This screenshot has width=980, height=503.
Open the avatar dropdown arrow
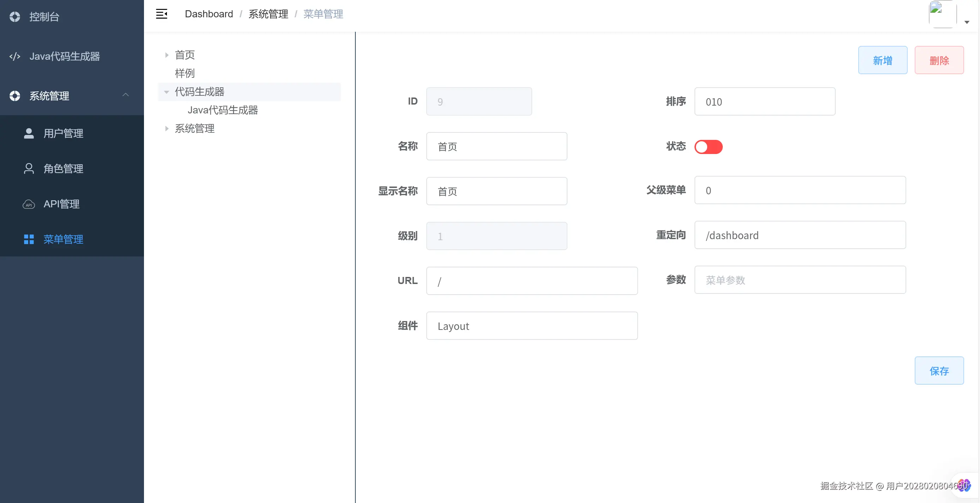(x=967, y=23)
